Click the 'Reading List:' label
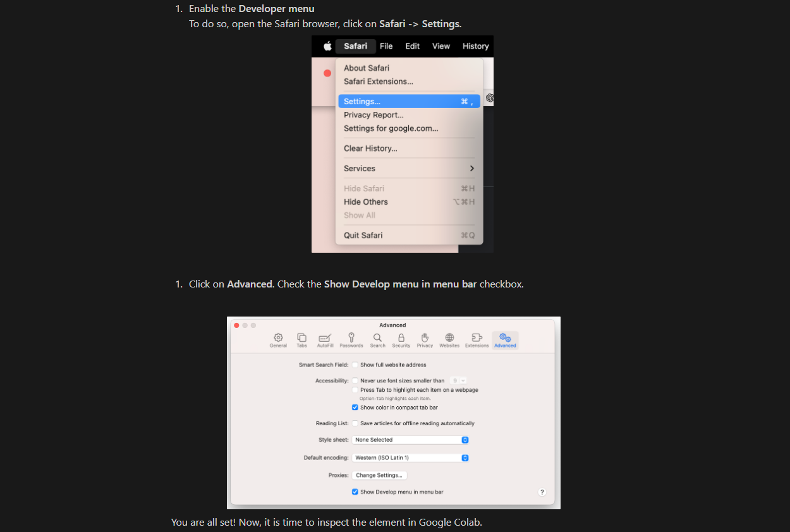Viewport: 790px width, 532px height. (332, 423)
